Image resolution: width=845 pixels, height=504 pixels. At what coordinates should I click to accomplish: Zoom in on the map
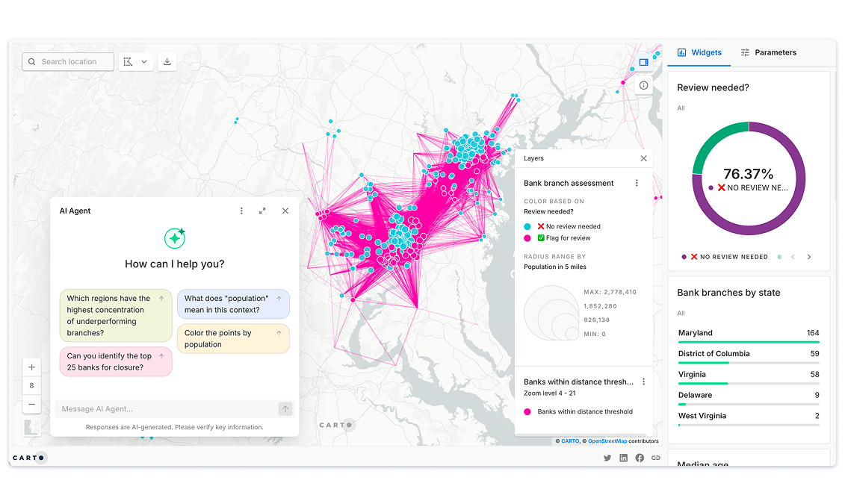(32, 367)
